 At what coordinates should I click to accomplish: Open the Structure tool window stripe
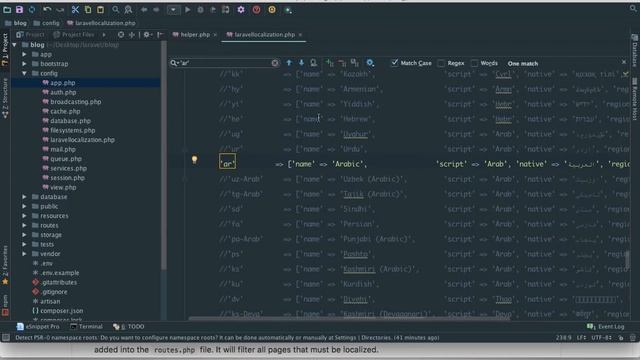pyautogui.click(x=5, y=98)
